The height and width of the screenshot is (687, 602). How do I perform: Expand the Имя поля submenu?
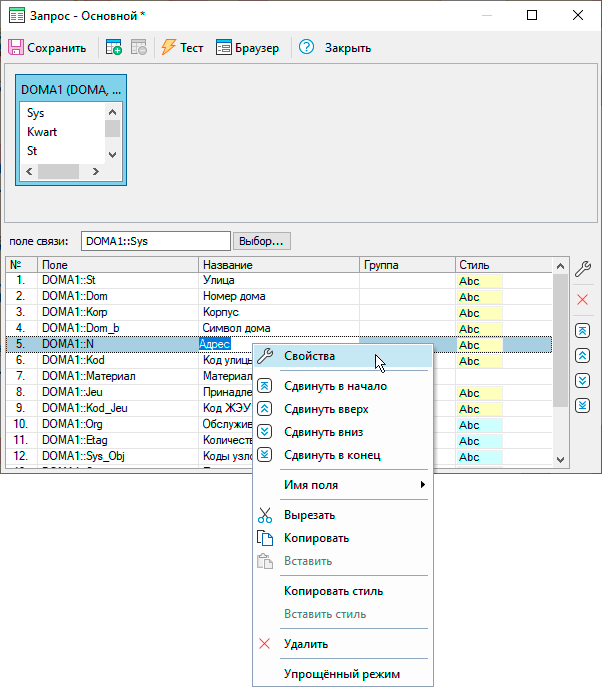coord(342,485)
